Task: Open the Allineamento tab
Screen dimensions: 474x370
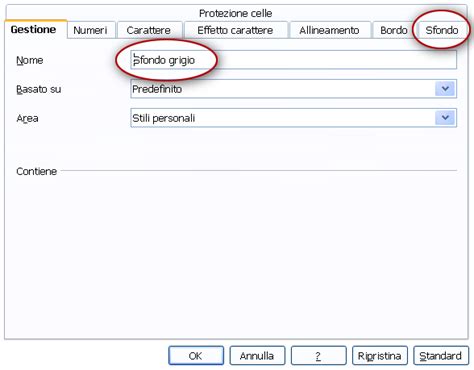Action: point(329,30)
